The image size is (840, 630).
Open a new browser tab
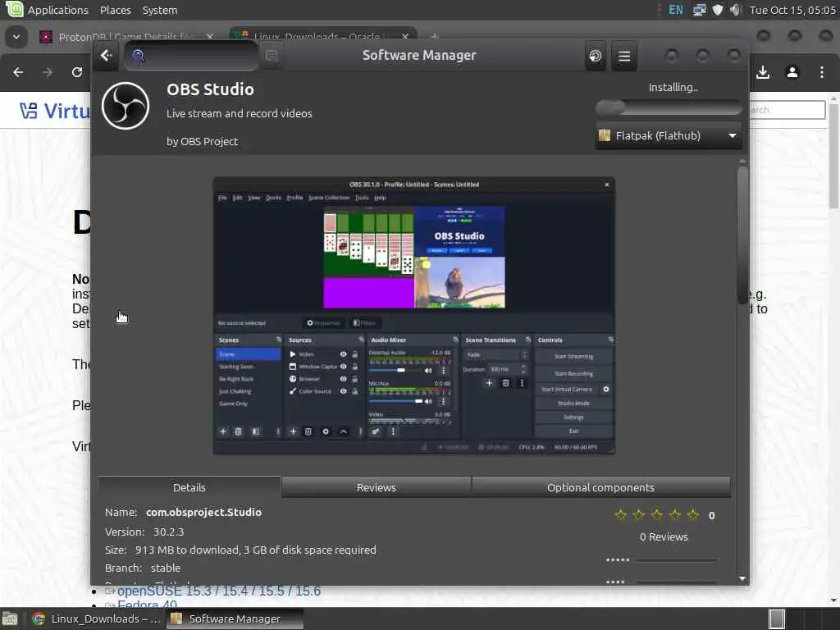pyautogui.click(x=435, y=36)
